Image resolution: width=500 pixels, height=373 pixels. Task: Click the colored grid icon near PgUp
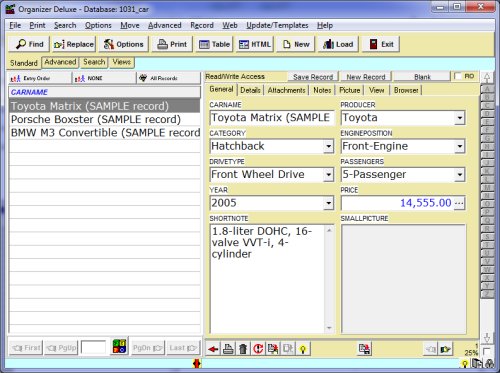[119, 347]
